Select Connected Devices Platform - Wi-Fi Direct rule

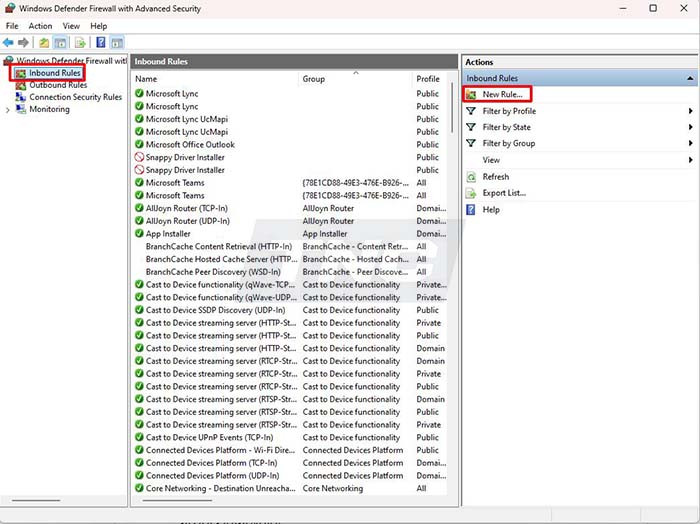tap(290, 450)
